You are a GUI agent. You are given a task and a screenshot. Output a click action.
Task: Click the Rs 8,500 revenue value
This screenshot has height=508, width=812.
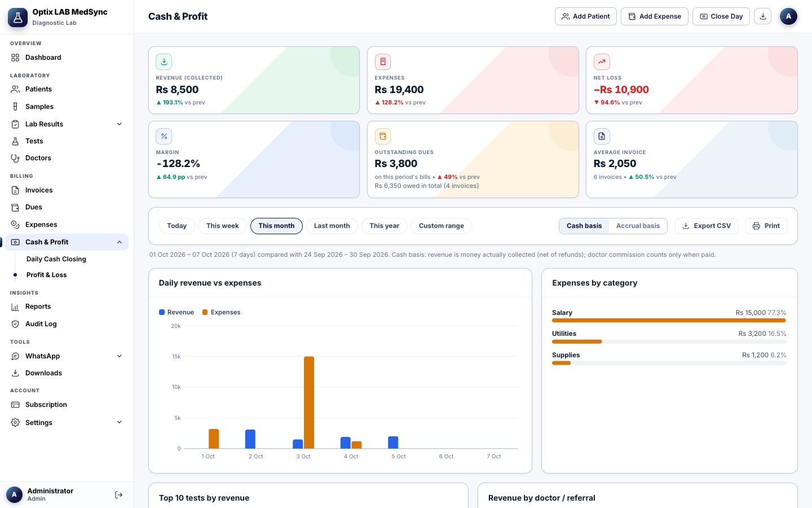point(177,90)
